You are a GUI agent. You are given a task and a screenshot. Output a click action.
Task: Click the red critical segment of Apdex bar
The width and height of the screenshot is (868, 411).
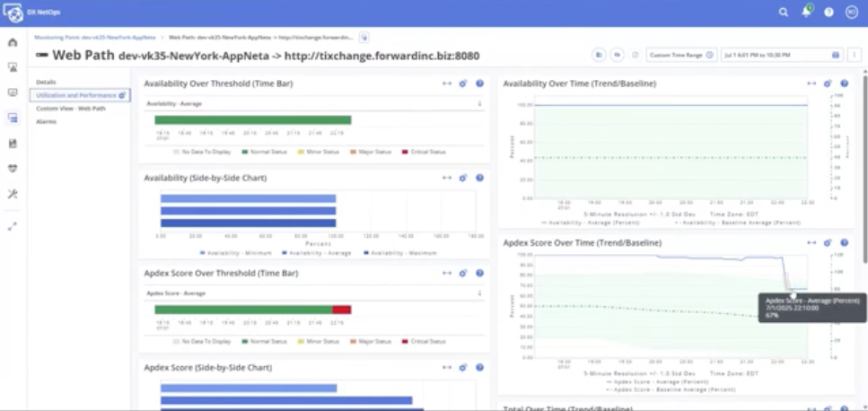[x=341, y=310]
